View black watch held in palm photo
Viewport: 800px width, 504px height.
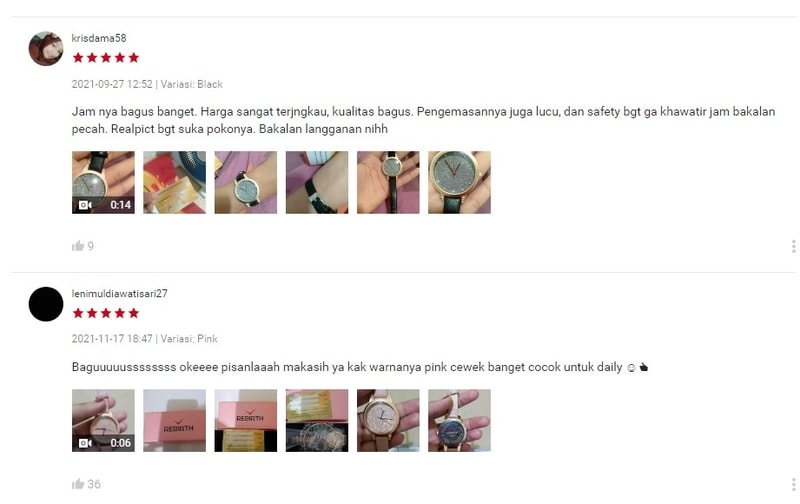[388, 182]
